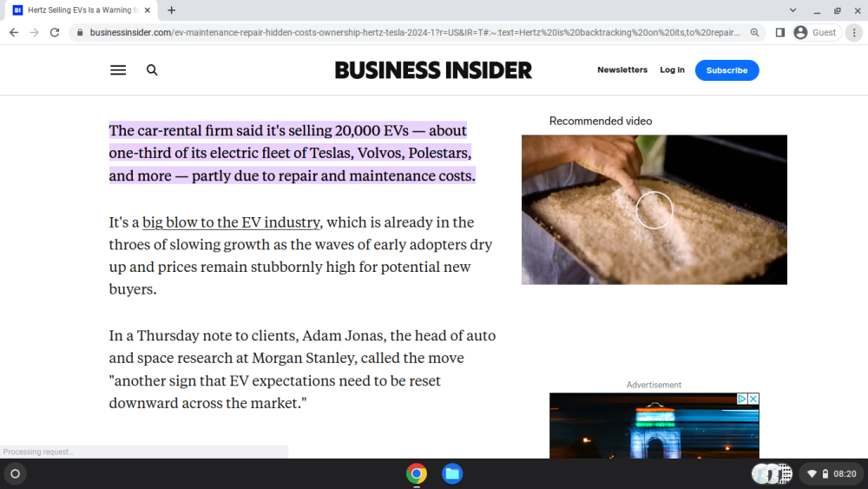Screen dimensions: 868x489
Task: Expand the tab search chevron
Action: coord(792,10)
